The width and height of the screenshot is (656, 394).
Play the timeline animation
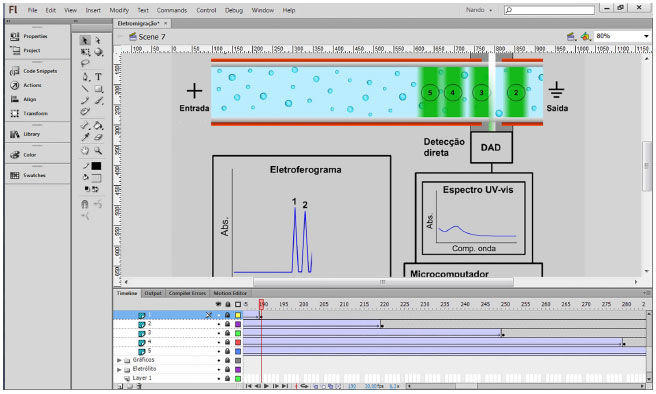pos(266,386)
